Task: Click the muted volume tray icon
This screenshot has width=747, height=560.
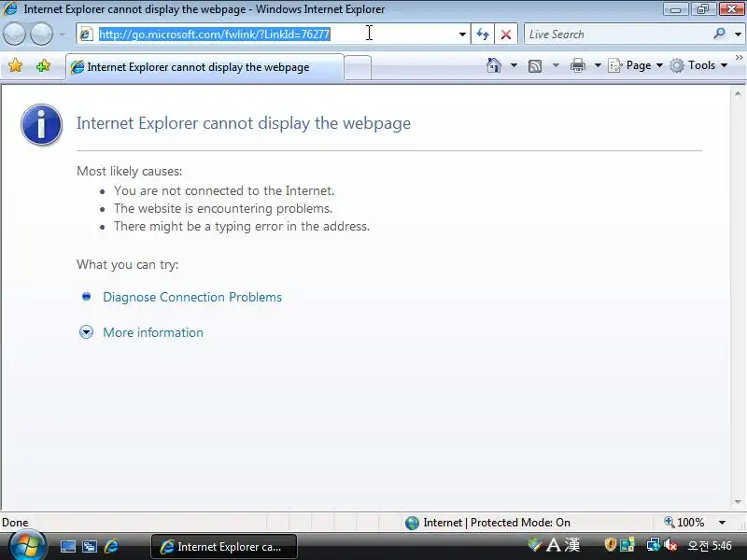Action: point(670,544)
